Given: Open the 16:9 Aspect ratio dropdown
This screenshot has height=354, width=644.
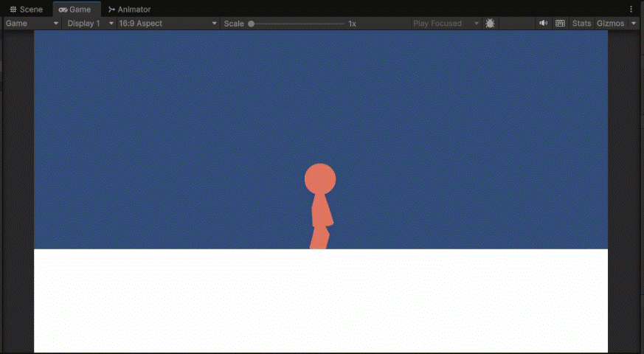Looking at the screenshot, I should [168, 24].
